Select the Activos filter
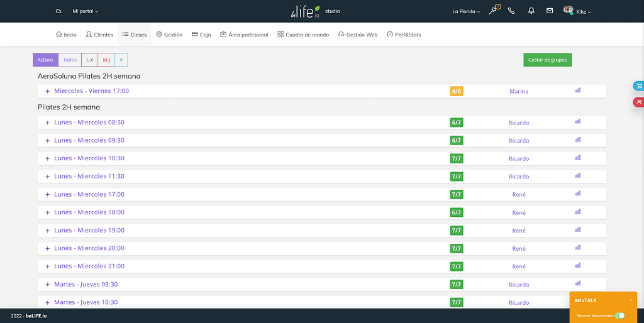 (45, 60)
